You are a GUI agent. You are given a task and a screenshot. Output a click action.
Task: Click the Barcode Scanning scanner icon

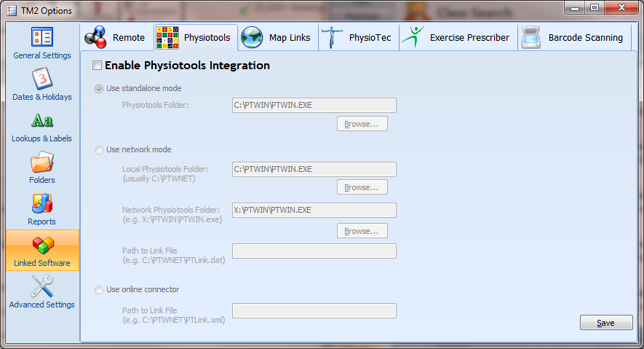tap(531, 37)
